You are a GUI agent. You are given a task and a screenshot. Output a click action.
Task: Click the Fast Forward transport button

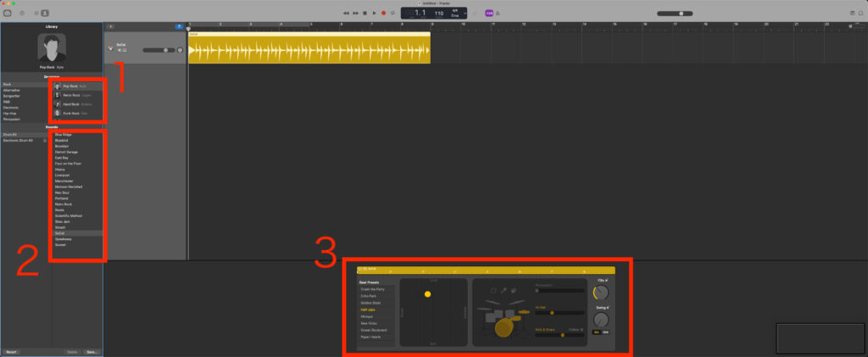[355, 13]
